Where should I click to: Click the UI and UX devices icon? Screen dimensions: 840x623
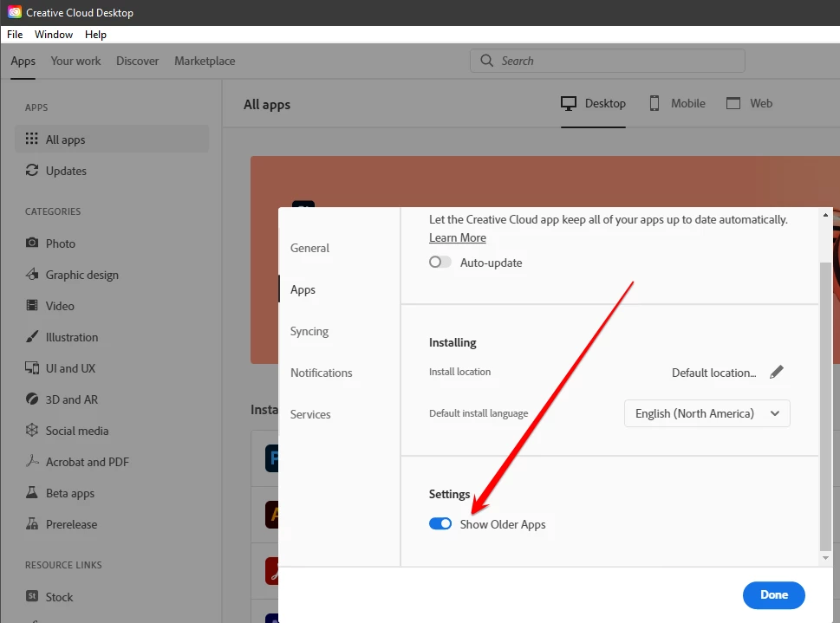(x=31, y=368)
